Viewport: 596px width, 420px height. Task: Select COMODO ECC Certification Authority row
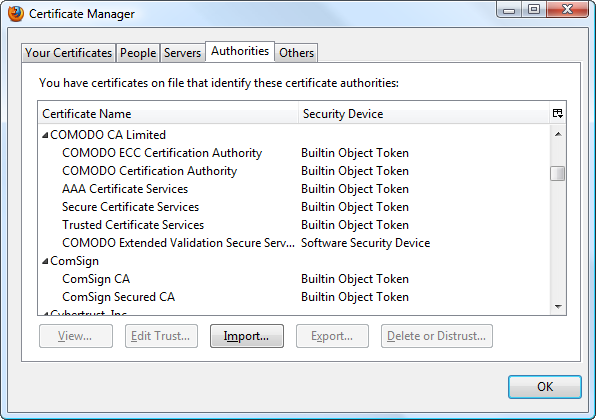tap(293, 153)
